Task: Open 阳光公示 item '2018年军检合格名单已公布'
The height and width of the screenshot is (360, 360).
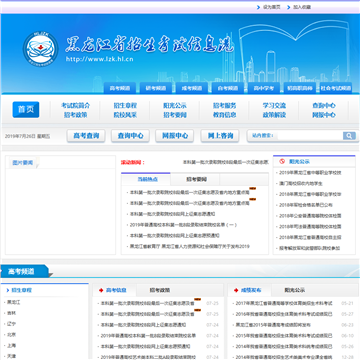Action: tap(306, 205)
